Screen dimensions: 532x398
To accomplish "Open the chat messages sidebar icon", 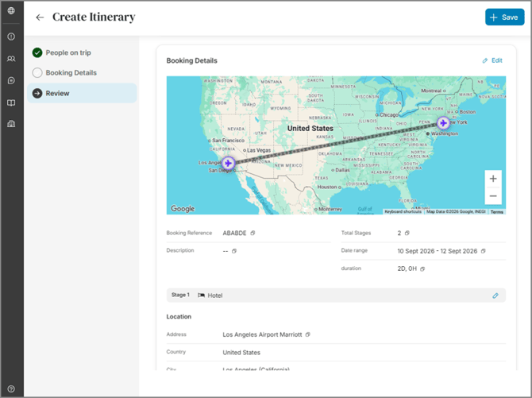I will (11, 80).
